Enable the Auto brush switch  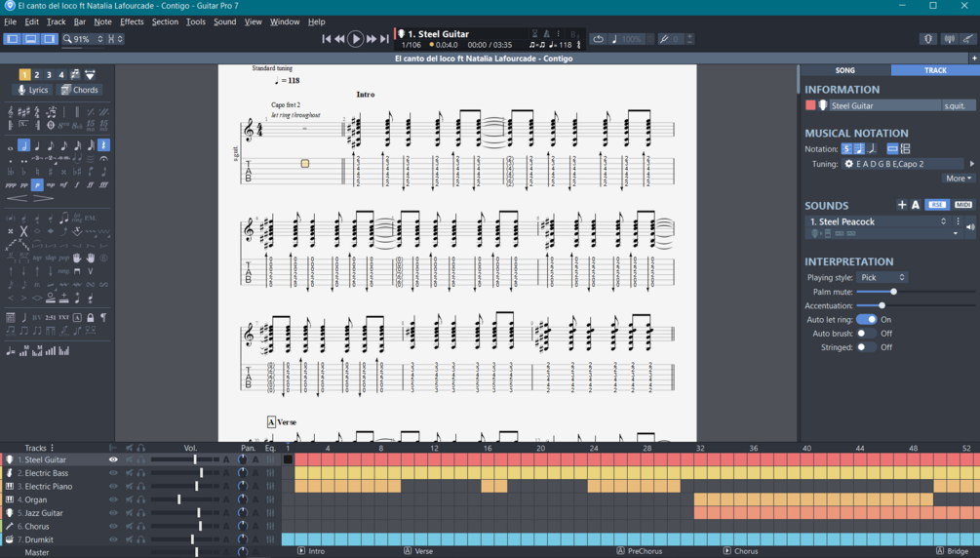click(x=866, y=334)
